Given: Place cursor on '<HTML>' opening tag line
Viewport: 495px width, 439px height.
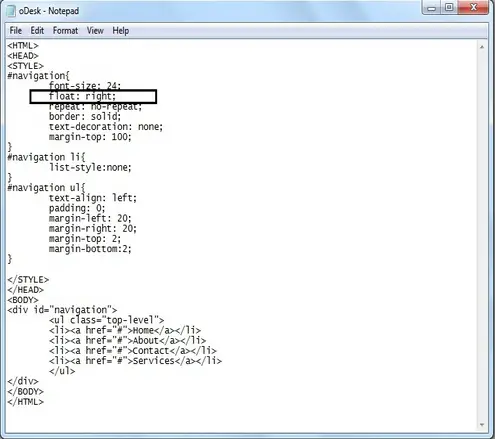Looking at the screenshot, I should (23, 45).
